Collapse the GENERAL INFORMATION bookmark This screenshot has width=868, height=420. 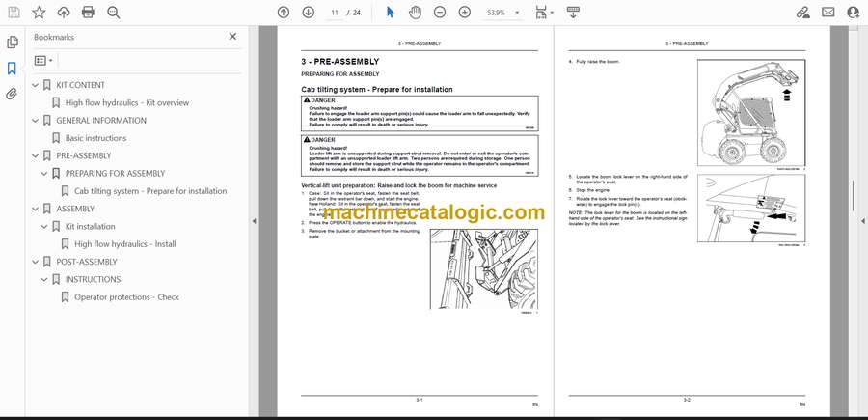tap(36, 121)
